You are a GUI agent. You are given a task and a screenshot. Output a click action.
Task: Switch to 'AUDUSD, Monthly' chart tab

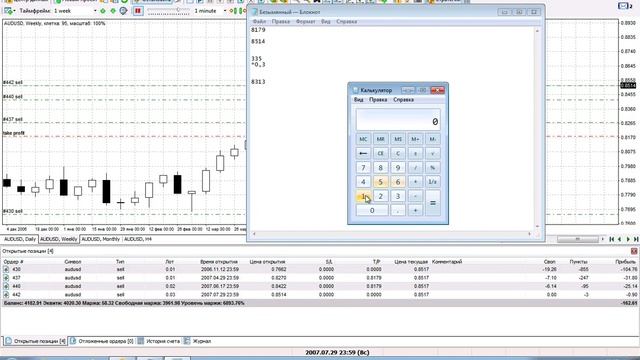tap(100, 239)
